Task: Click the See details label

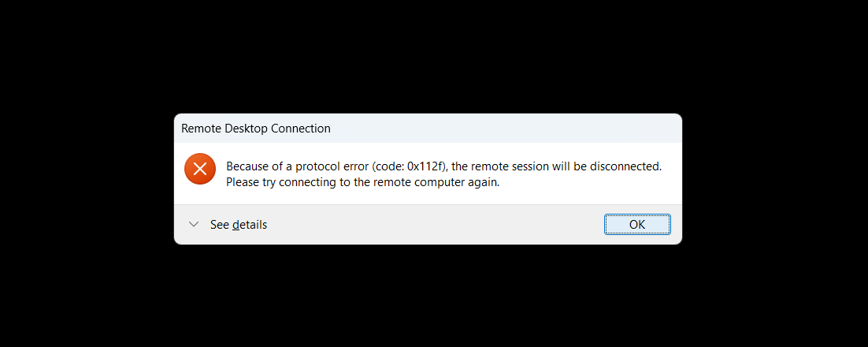Action: click(x=238, y=225)
